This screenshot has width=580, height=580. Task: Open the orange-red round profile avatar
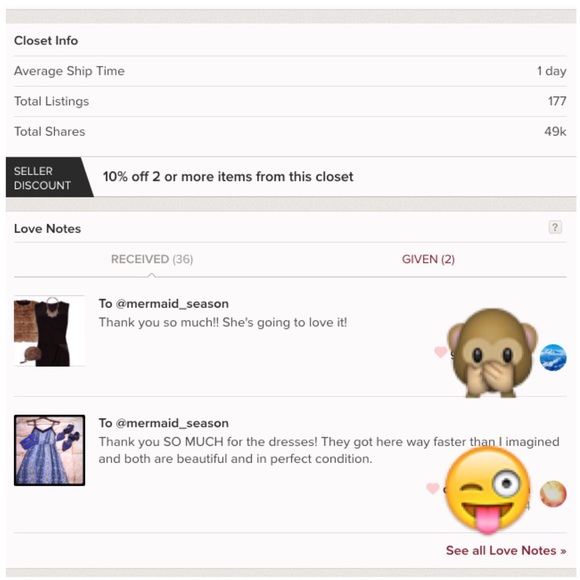(x=553, y=494)
